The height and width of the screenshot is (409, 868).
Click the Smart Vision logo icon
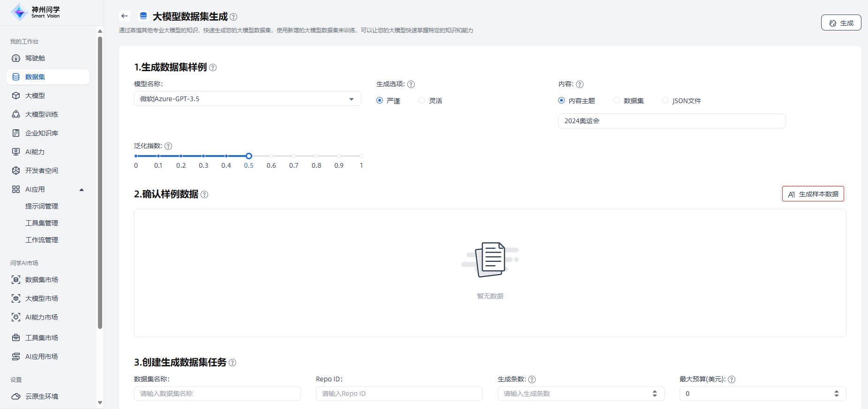click(x=19, y=12)
